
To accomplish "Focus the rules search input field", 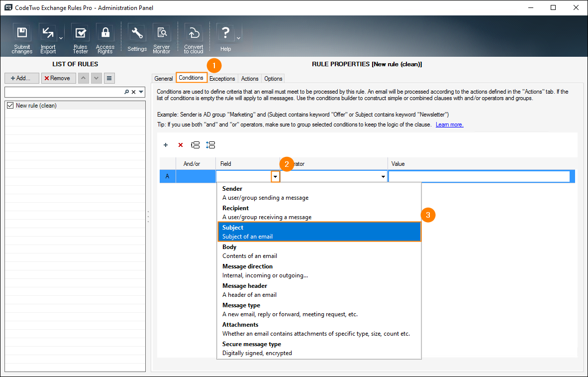I will pyautogui.click(x=64, y=92).
